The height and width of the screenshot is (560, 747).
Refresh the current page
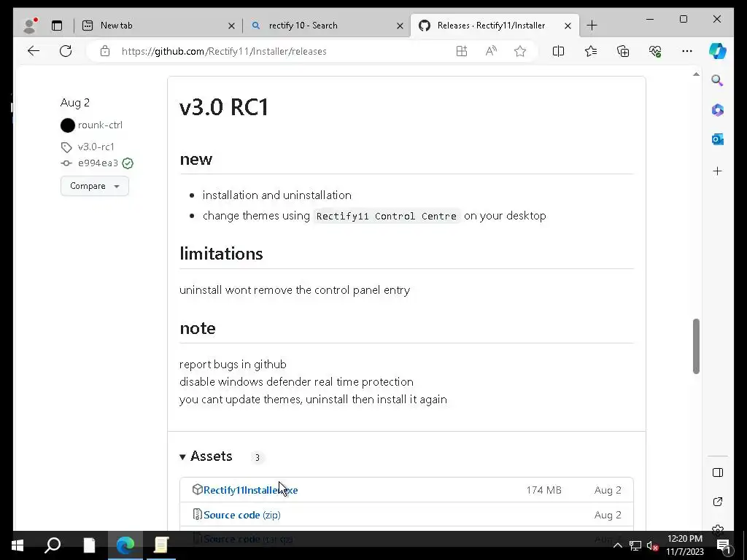tap(66, 51)
